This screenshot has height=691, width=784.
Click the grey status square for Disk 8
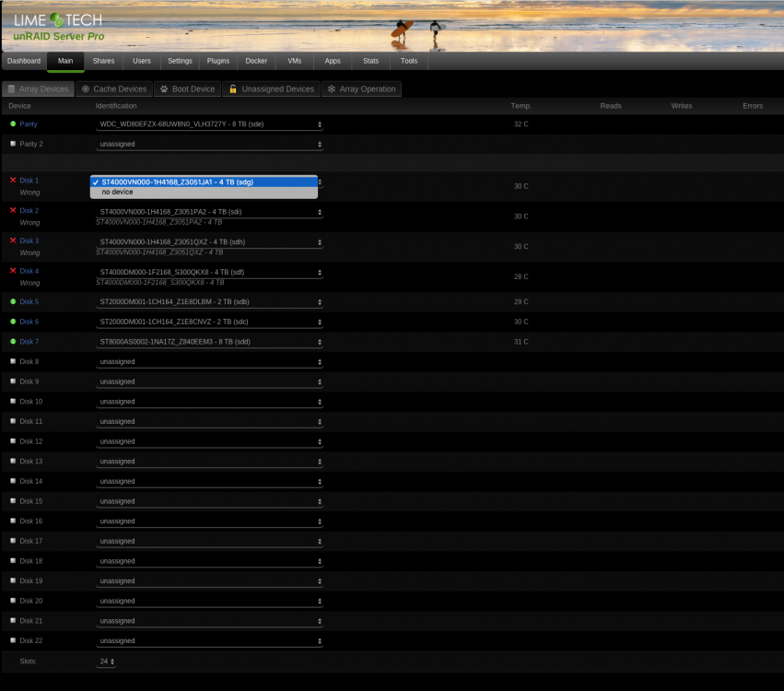pyautogui.click(x=13, y=361)
